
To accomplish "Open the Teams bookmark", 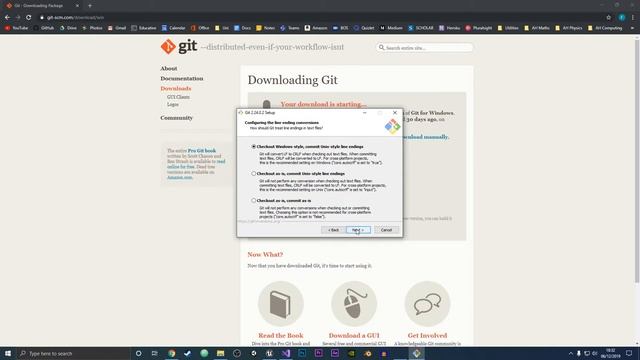I will tap(290, 28).
